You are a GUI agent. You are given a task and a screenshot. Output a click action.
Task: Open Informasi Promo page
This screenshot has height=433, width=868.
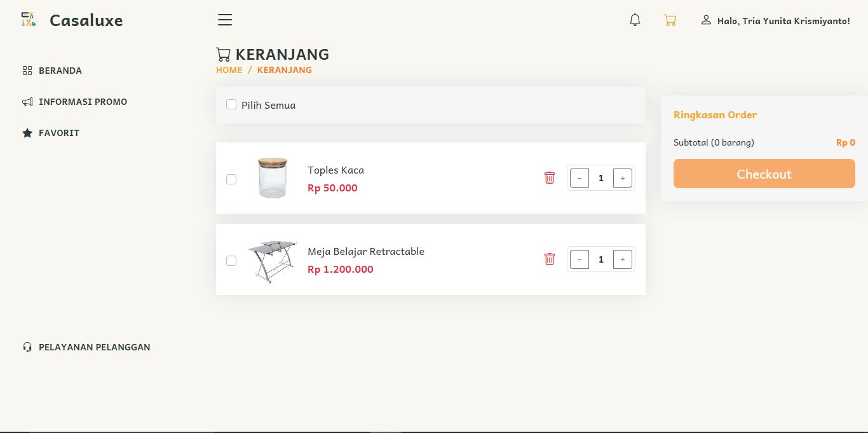tap(83, 102)
